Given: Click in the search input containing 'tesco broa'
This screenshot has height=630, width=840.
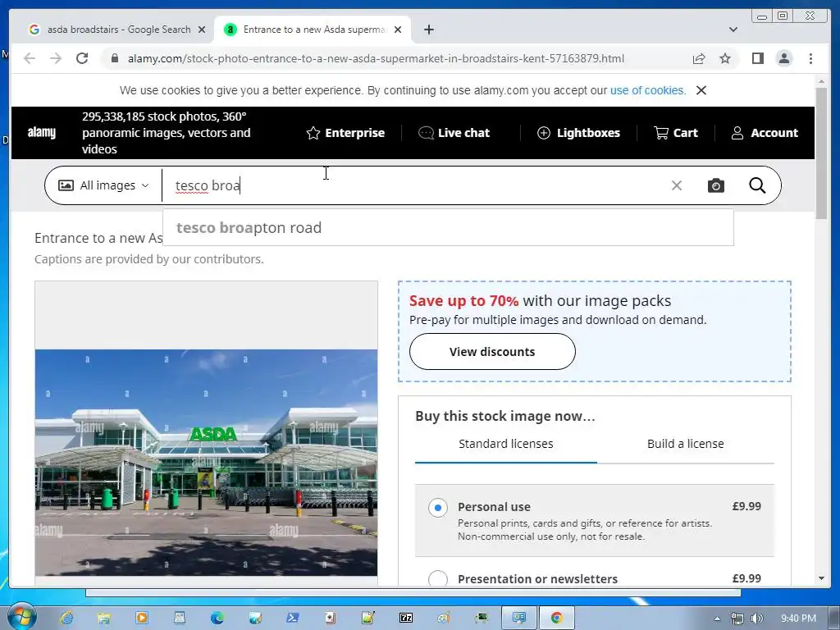Looking at the screenshot, I should [413, 185].
